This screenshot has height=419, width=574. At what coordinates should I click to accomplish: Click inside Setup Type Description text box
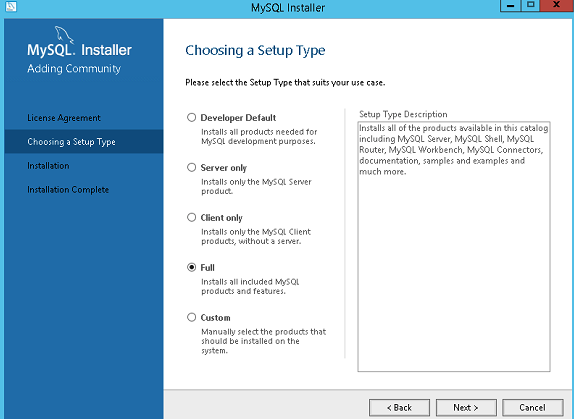coord(454,247)
